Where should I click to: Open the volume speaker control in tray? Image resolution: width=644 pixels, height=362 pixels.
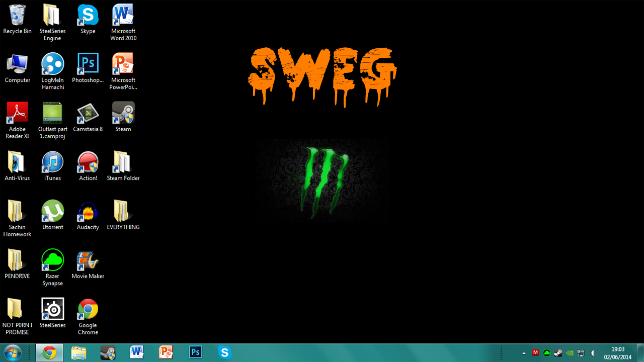[x=593, y=353]
